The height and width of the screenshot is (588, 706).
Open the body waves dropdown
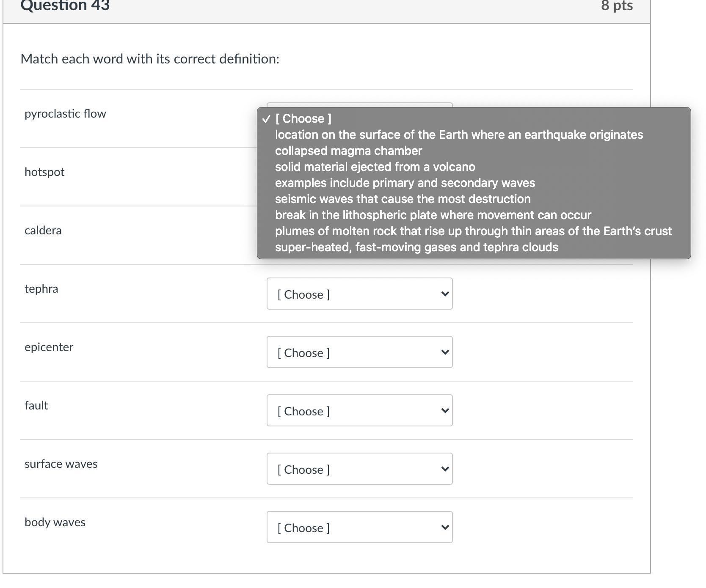[359, 528]
